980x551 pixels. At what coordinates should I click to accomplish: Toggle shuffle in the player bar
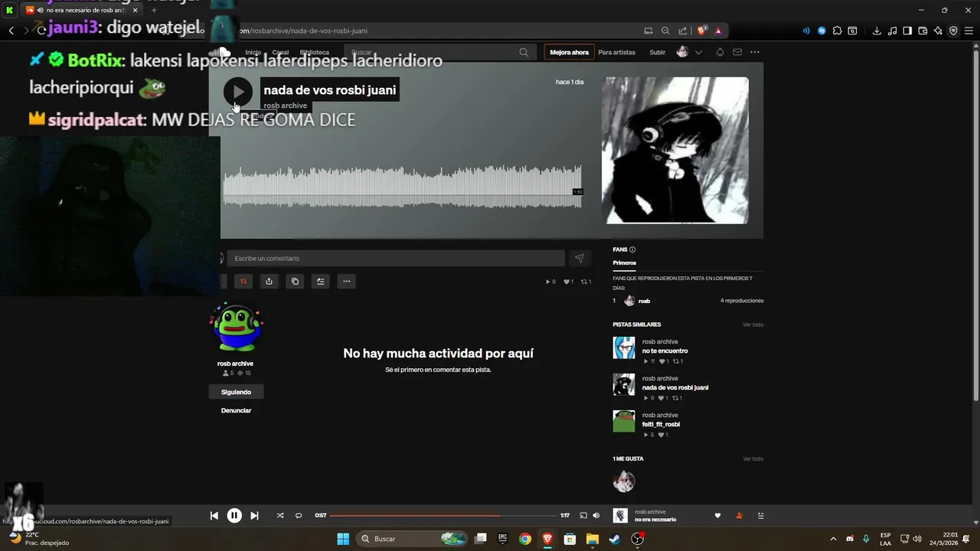click(x=280, y=516)
